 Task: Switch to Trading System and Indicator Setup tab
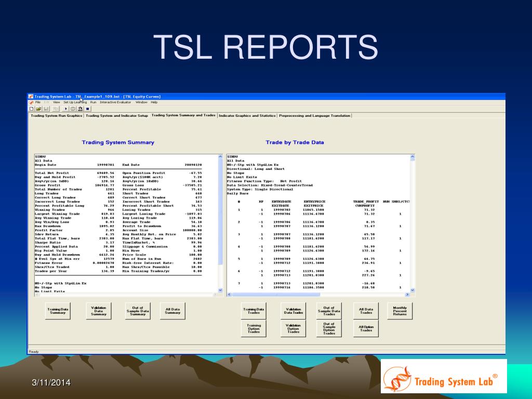[117, 116]
